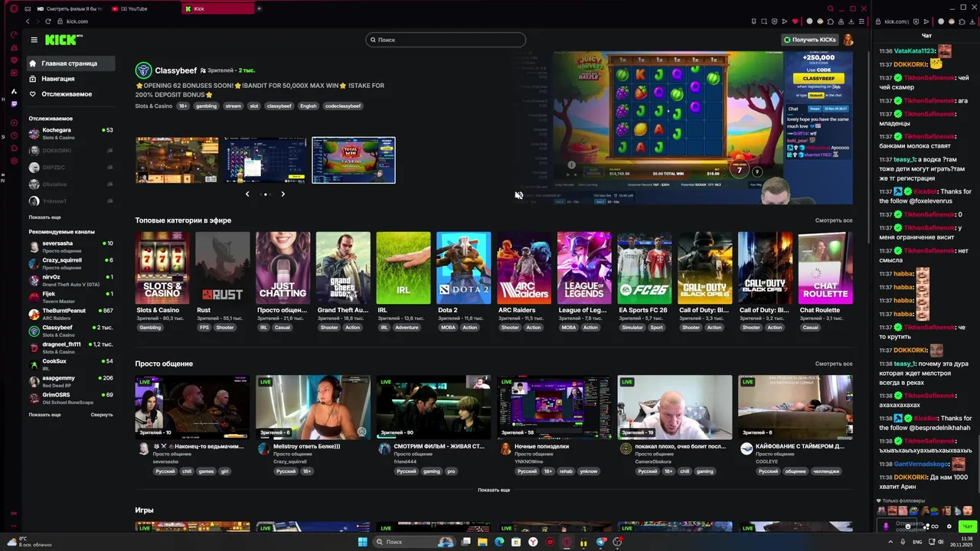Image resolution: width=980 pixels, height=551 pixels.
Task: Open chat settings gear in the chat panel
Action: click(x=949, y=527)
